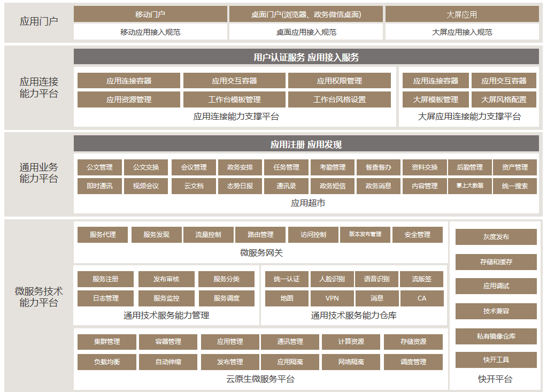Click the 移动门户 header box
Screen dimensions: 547x392
click(150, 14)
